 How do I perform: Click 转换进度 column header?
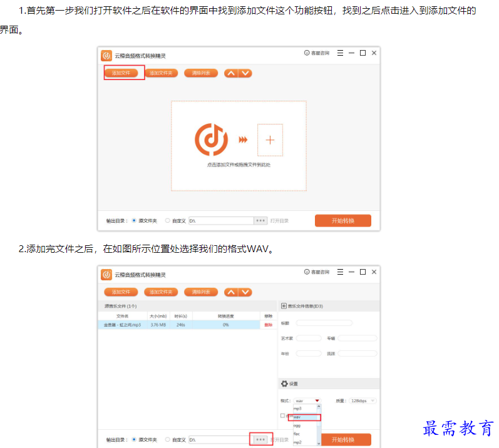pyautogui.click(x=225, y=316)
